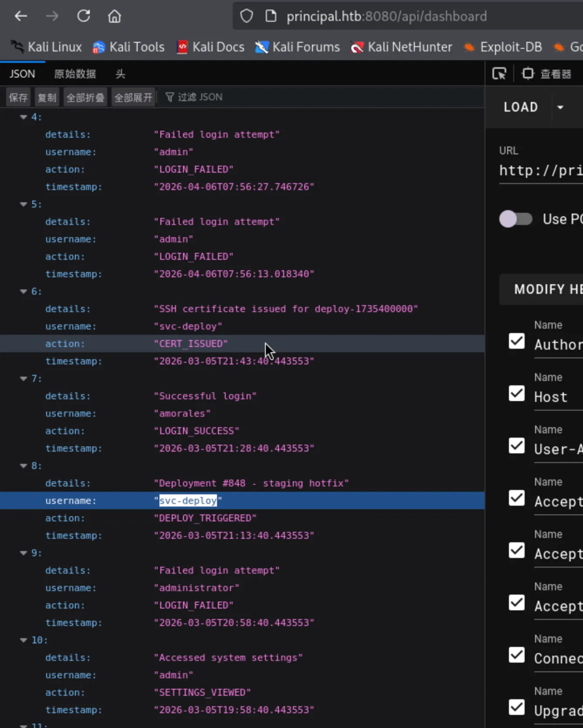583x728 pixels.
Task: Uncheck the Host header checkbox
Action: [x=517, y=393]
